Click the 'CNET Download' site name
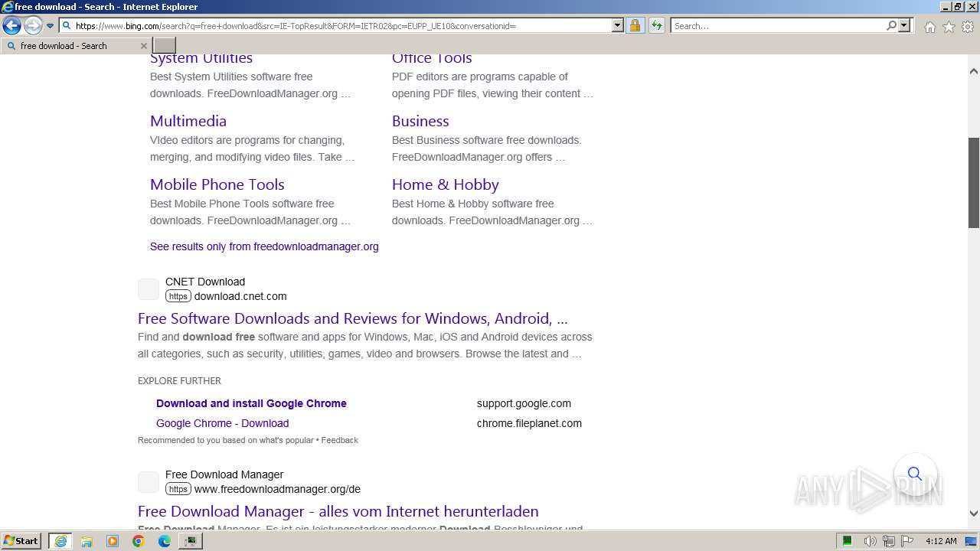The width and height of the screenshot is (980, 551). 205,282
